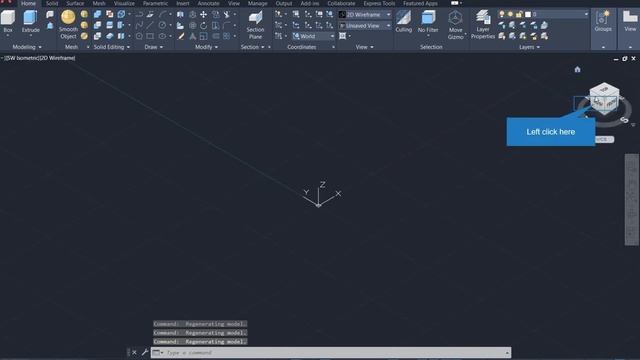Click the Move Gizmo icon
The width and height of the screenshot is (640, 360).
tap(455, 18)
